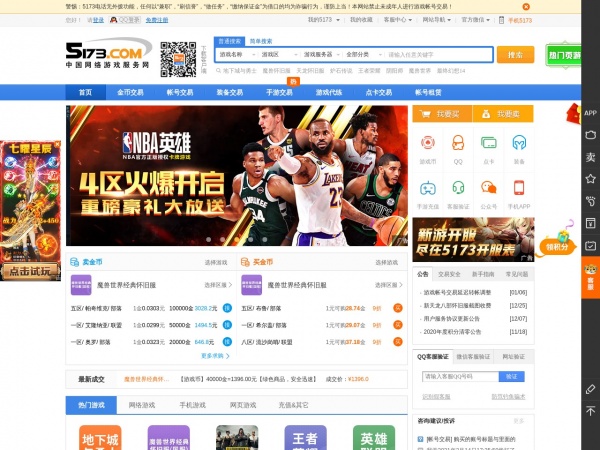The image size is (600, 450).
Task: Click the QQ登录 penguin login button
Action: click(125, 20)
